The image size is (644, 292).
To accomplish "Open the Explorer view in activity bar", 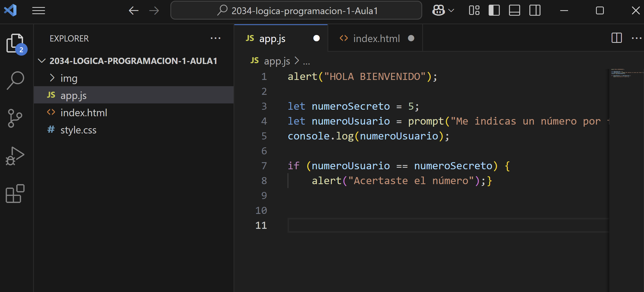I will [x=15, y=43].
